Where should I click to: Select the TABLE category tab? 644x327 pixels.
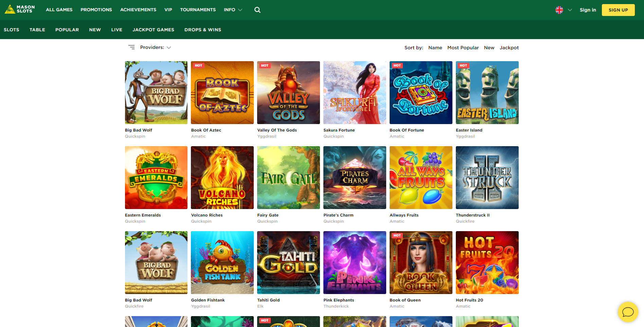(37, 30)
